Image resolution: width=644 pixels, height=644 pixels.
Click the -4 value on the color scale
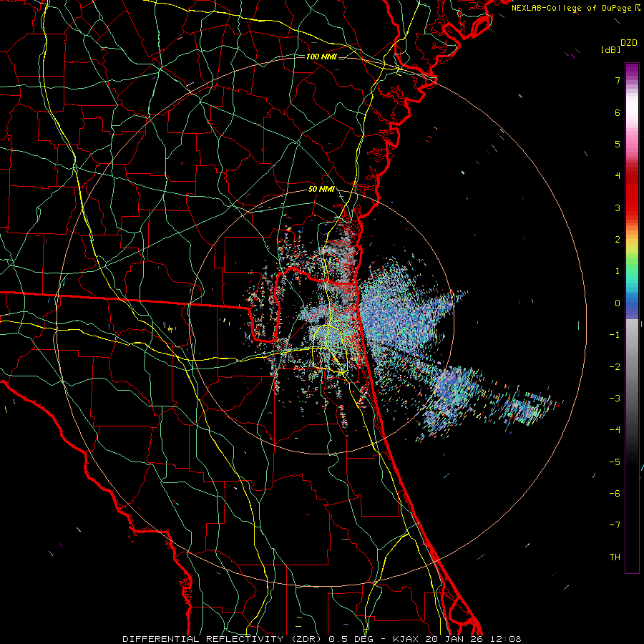[x=615, y=429]
